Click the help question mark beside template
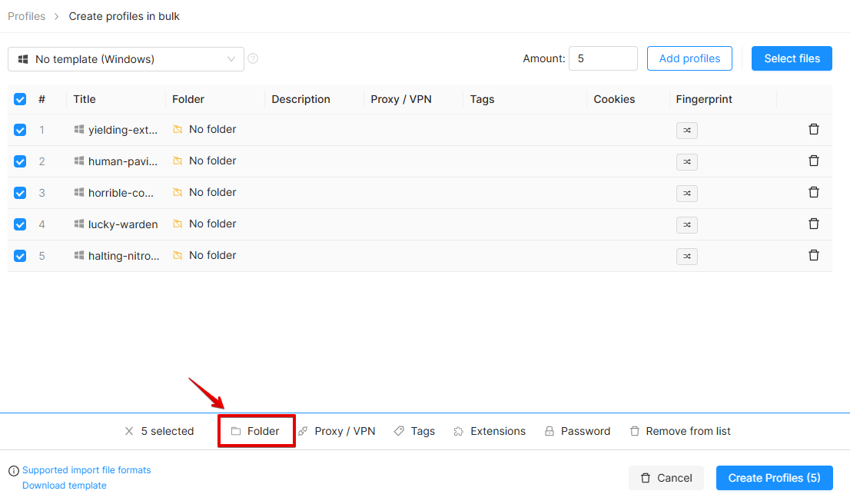This screenshot has width=850, height=504. tap(253, 58)
